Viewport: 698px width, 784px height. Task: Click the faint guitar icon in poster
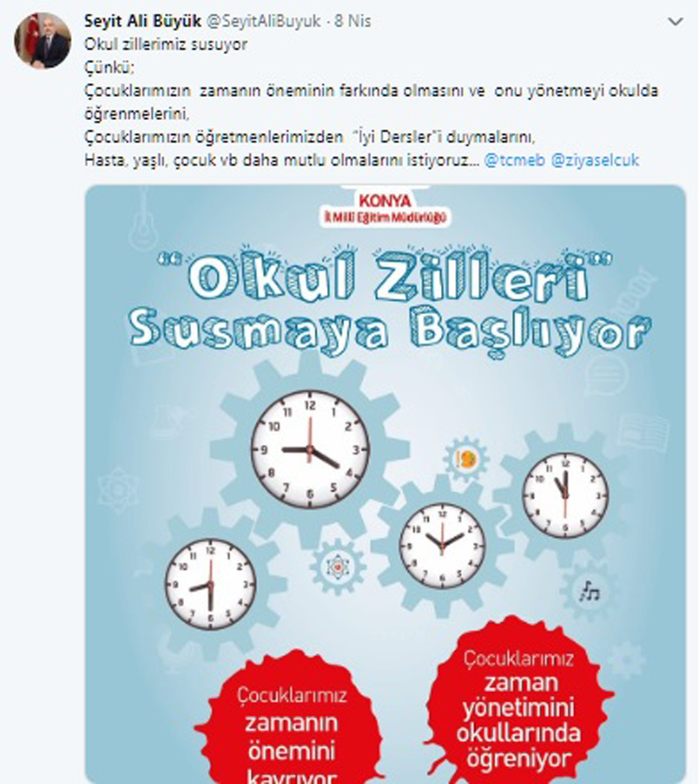point(144,223)
